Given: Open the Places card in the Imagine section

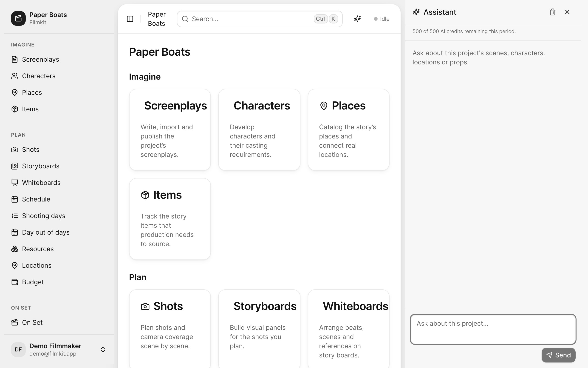Looking at the screenshot, I should [348, 129].
